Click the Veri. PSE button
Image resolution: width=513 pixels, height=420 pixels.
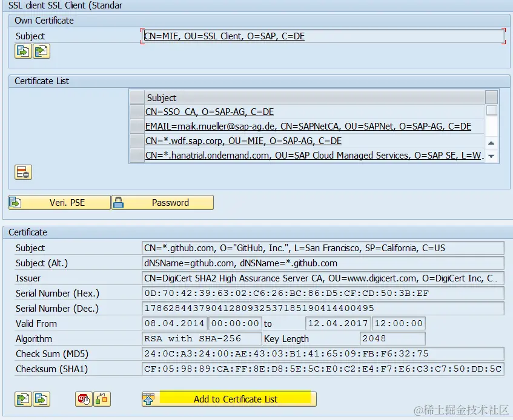pyautogui.click(x=59, y=203)
